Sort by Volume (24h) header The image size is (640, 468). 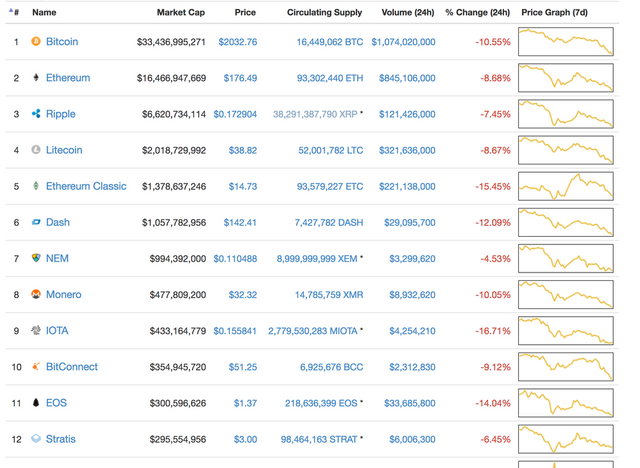[x=408, y=12]
